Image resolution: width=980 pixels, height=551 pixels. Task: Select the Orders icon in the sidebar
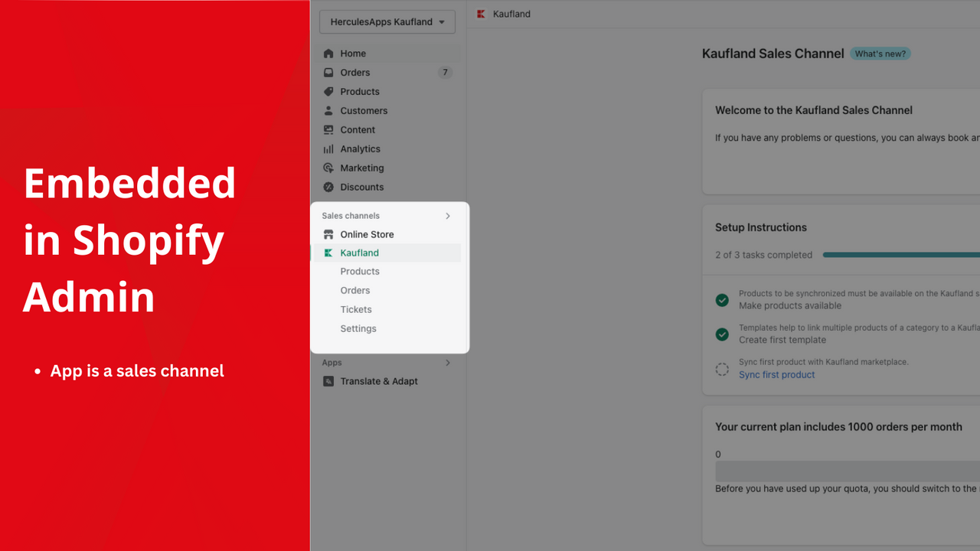[x=329, y=72]
